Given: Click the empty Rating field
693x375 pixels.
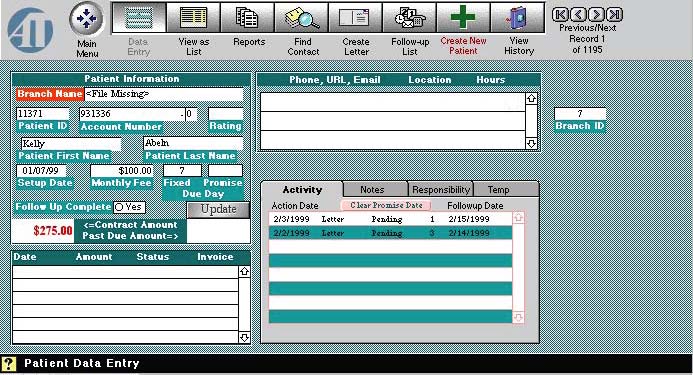Looking at the screenshot, I should (225, 114).
